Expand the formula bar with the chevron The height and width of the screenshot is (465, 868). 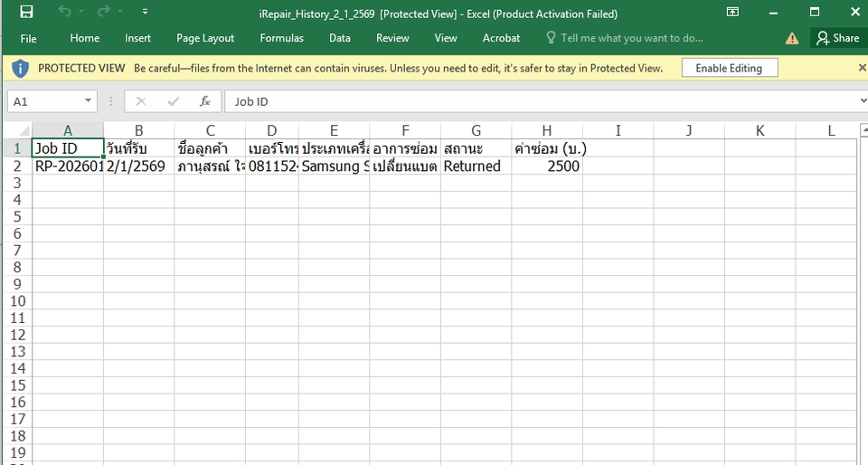(x=863, y=101)
